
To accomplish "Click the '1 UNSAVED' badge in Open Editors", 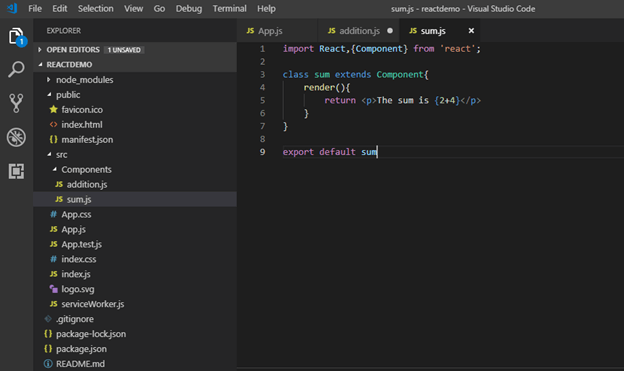I will [124, 50].
